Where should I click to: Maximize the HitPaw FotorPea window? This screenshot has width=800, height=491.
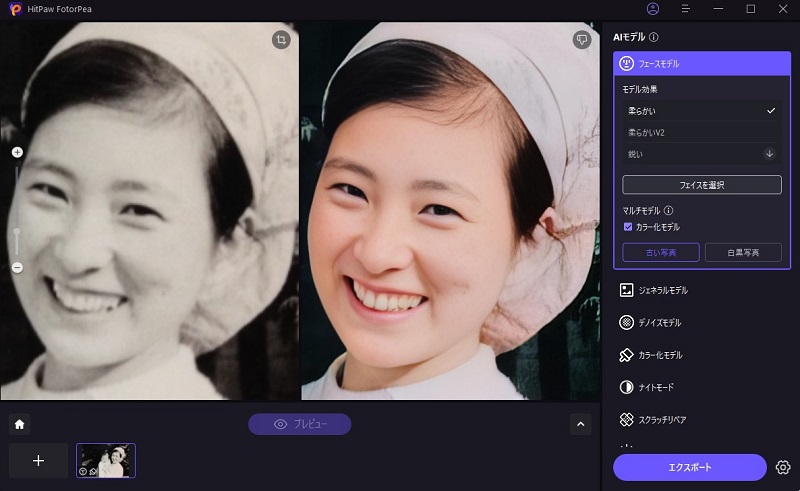click(x=751, y=9)
